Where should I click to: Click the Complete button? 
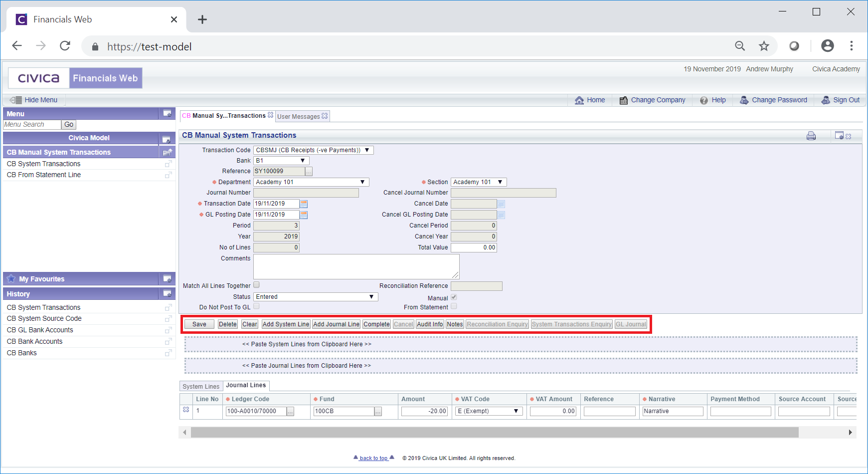tap(376, 324)
